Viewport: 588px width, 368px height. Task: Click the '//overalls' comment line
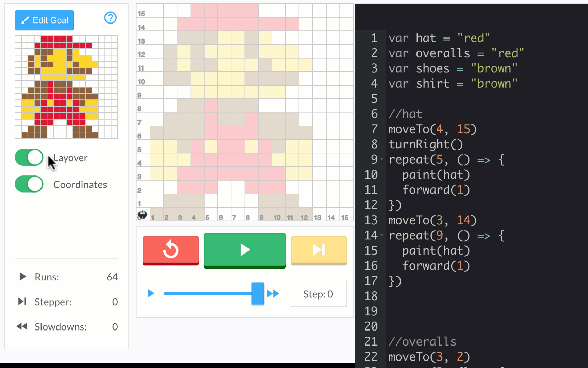click(422, 341)
